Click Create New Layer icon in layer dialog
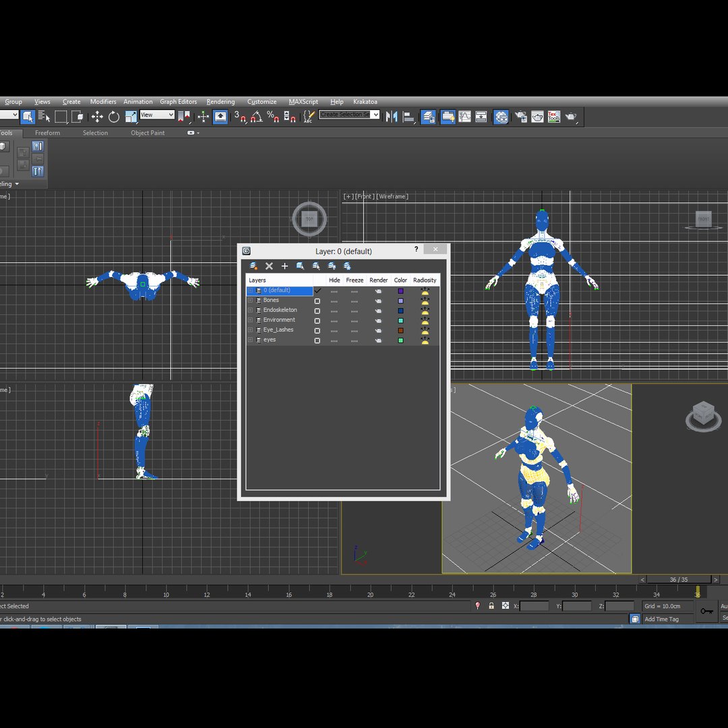Screen dimensions: 728x728 point(253,266)
